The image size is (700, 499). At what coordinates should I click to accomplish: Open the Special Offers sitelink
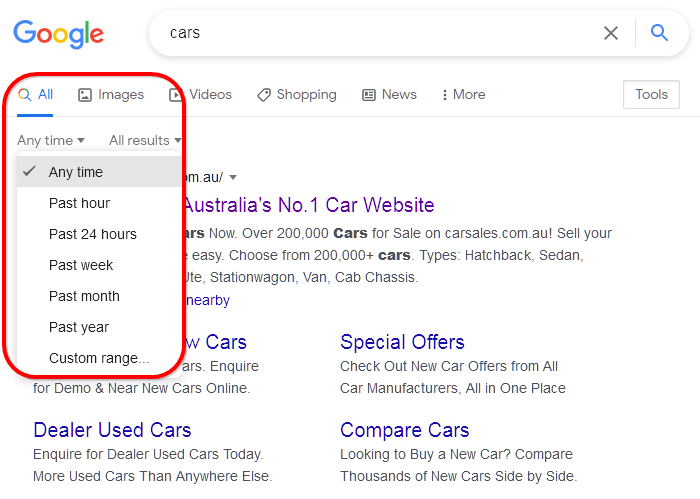[402, 342]
